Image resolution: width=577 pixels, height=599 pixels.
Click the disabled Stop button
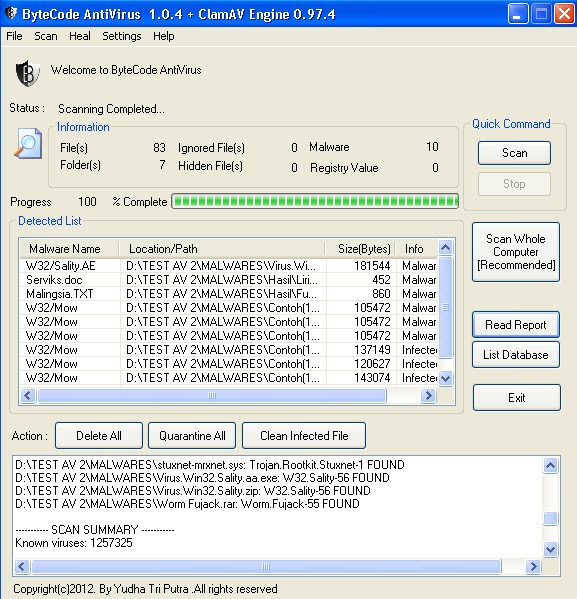point(514,184)
